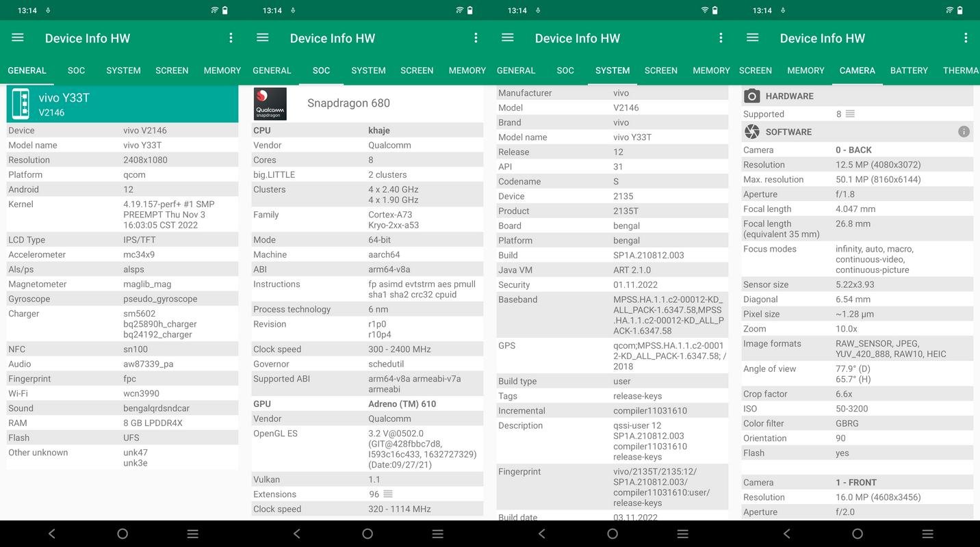The height and width of the screenshot is (547, 980).
Task: Tap the vivo Y33T phone icon
Action: 21,104
